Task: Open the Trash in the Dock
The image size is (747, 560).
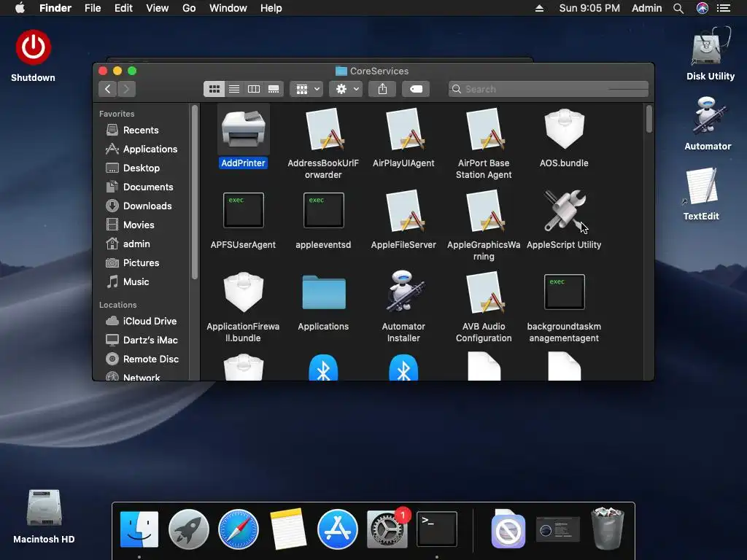Action: [x=608, y=529]
